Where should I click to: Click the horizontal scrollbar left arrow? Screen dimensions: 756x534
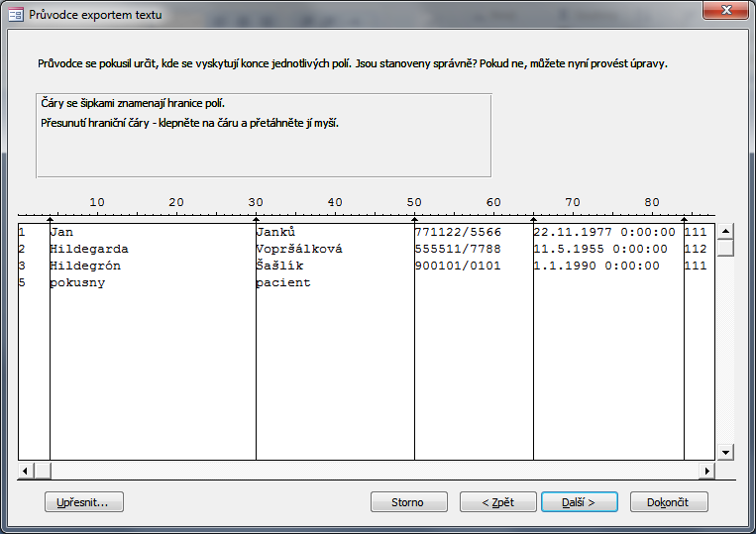(x=26, y=471)
